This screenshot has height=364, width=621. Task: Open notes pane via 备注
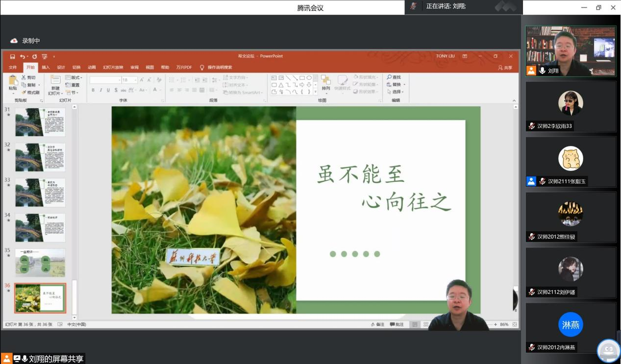377,324
